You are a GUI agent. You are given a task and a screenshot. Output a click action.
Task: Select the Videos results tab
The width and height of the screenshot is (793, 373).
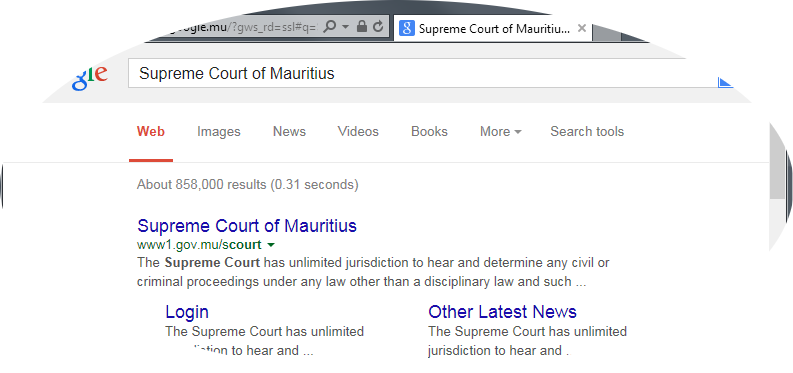358,131
